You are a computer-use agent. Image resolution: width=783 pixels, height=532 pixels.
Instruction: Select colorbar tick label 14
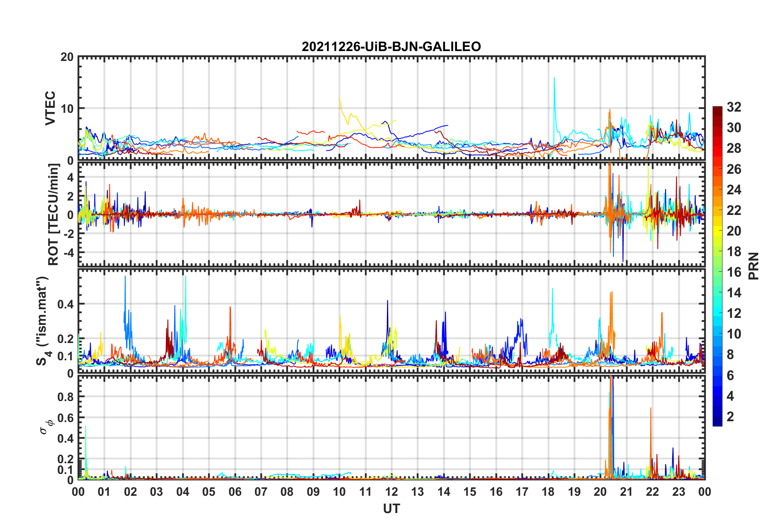coord(734,292)
